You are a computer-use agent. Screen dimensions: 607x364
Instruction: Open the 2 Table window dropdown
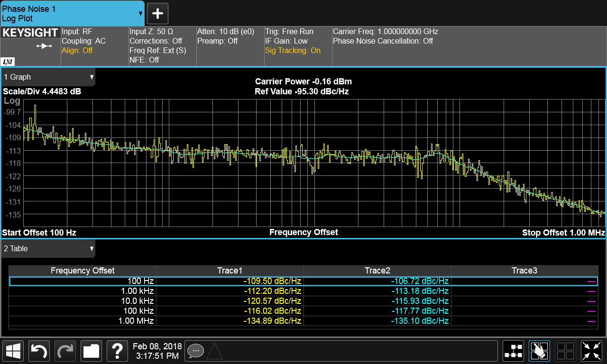tap(48, 249)
